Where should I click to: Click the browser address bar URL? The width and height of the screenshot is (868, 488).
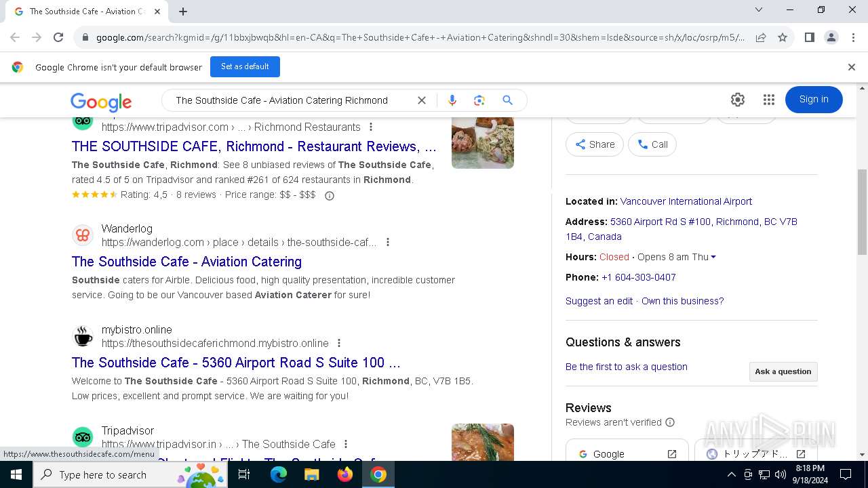[x=420, y=38]
